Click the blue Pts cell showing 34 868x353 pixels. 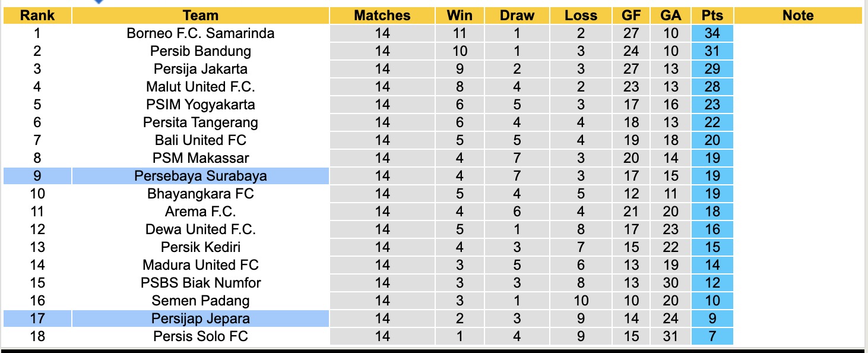pos(712,33)
